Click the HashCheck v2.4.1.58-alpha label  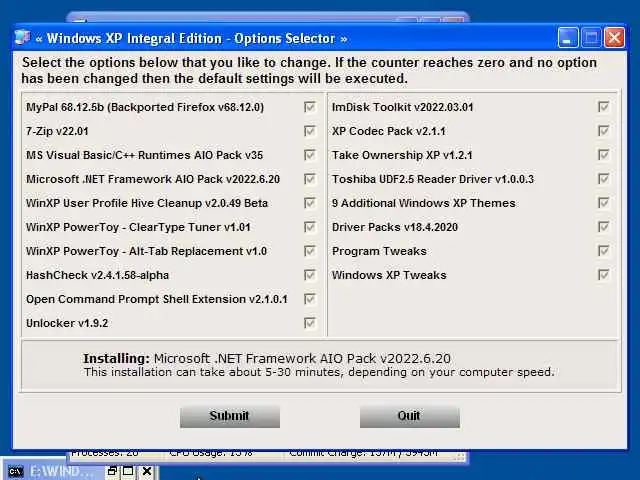click(x=97, y=276)
